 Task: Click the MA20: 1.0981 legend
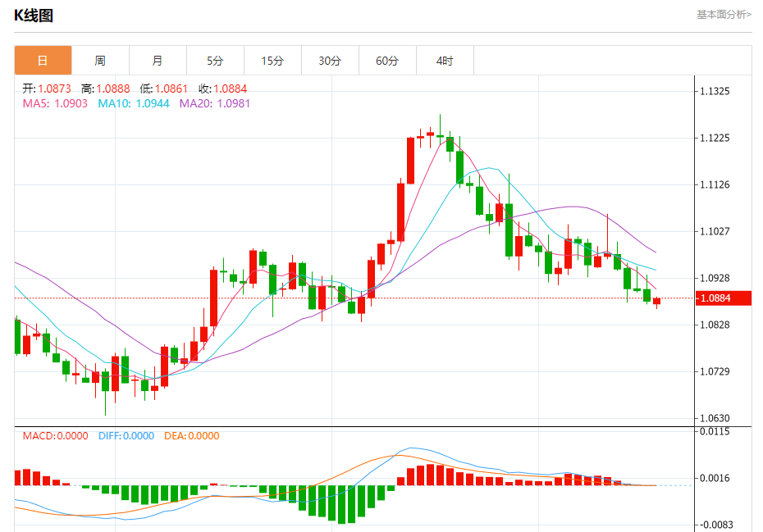(x=215, y=103)
